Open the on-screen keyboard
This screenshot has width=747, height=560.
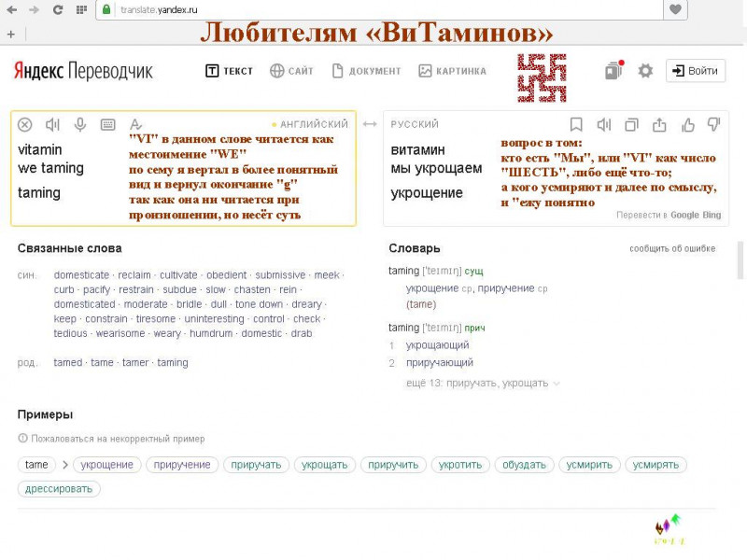click(x=107, y=124)
